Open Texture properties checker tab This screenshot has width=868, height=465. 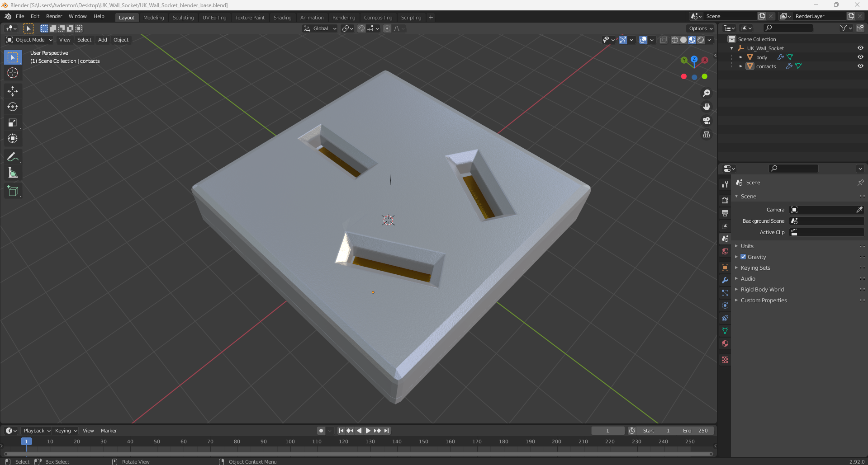[725, 360]
